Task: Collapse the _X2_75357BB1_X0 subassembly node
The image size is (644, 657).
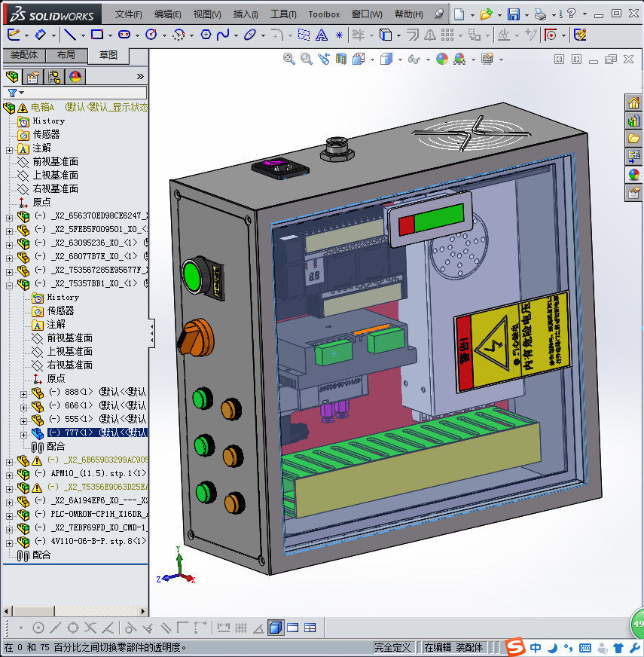Action: coord(9,284)
